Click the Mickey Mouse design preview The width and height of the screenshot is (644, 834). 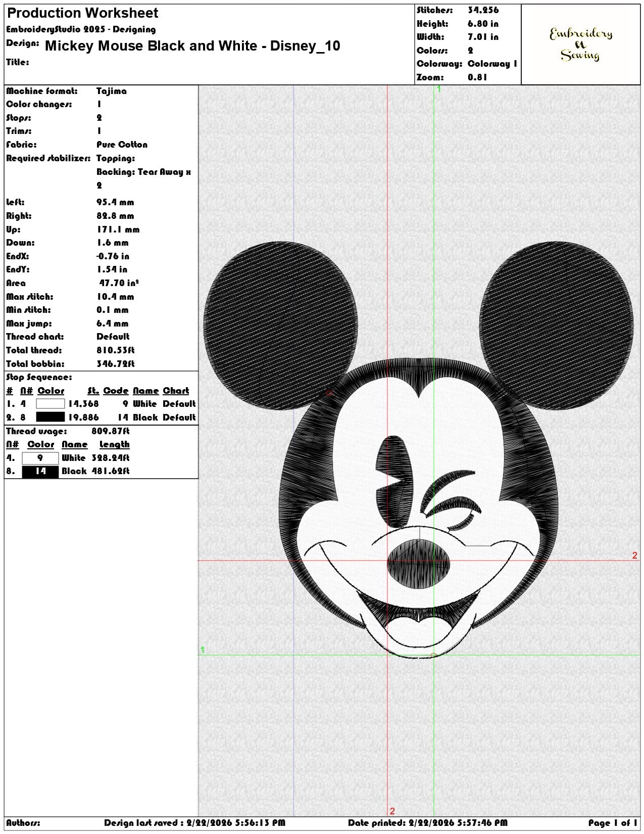click(418, 450)
